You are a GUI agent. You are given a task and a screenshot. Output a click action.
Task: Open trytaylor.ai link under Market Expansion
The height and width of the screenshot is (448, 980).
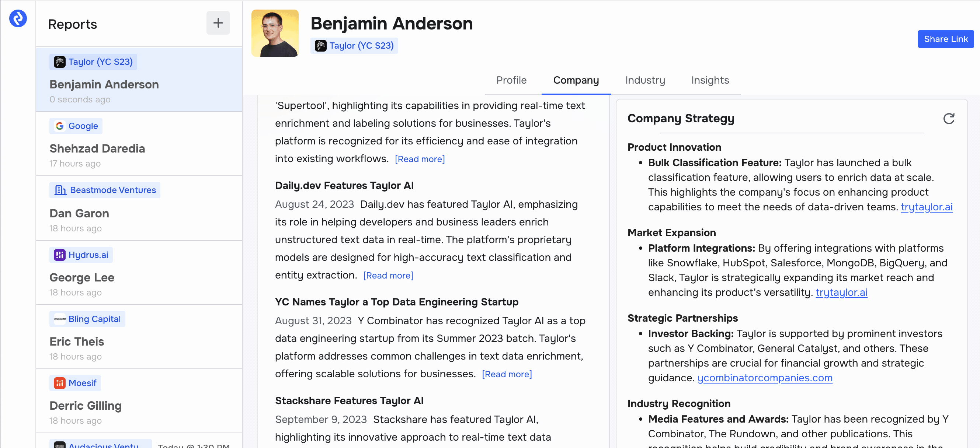[841, 293]
